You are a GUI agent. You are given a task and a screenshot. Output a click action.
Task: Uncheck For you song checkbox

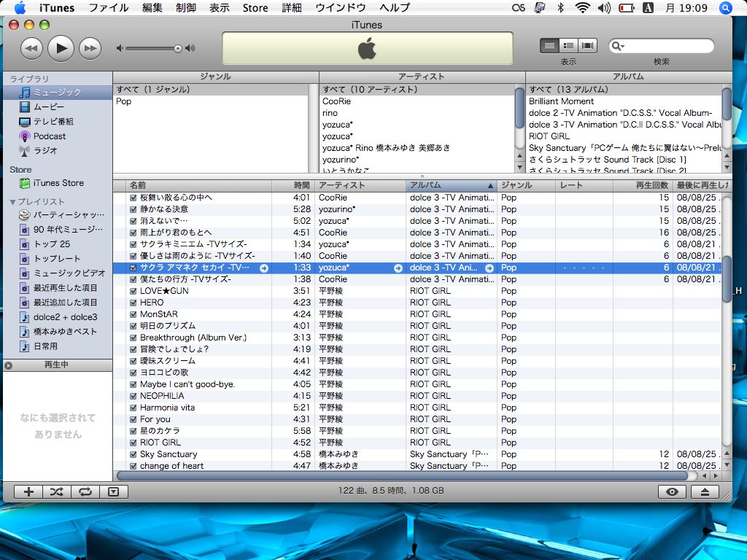click(x=133, y=419)
